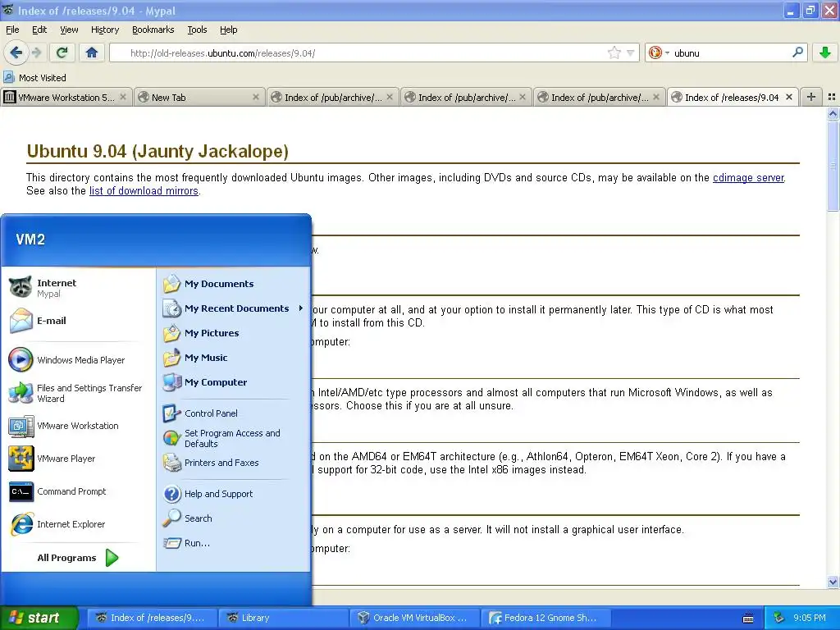Open the History menu

[104, 30]
